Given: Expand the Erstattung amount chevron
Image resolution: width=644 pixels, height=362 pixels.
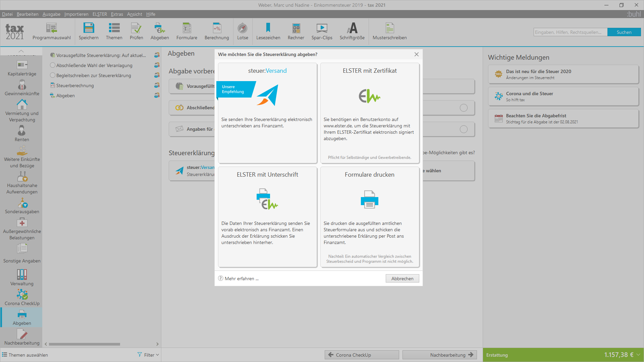Looking at the screenshot, I should coord(638,355).
